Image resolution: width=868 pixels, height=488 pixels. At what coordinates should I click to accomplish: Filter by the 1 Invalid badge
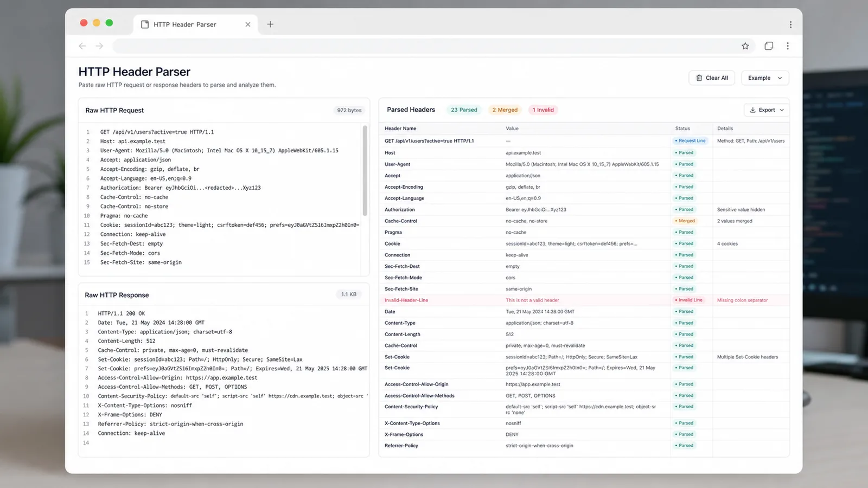click(543, 110)
